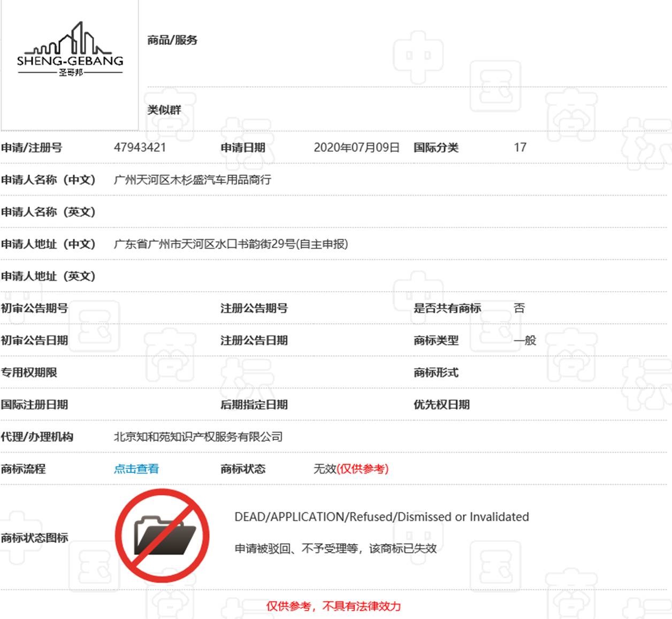
Task: Click the 否 value for 是否共有商标
Action: pyautogui.click(x=519, y=308)
